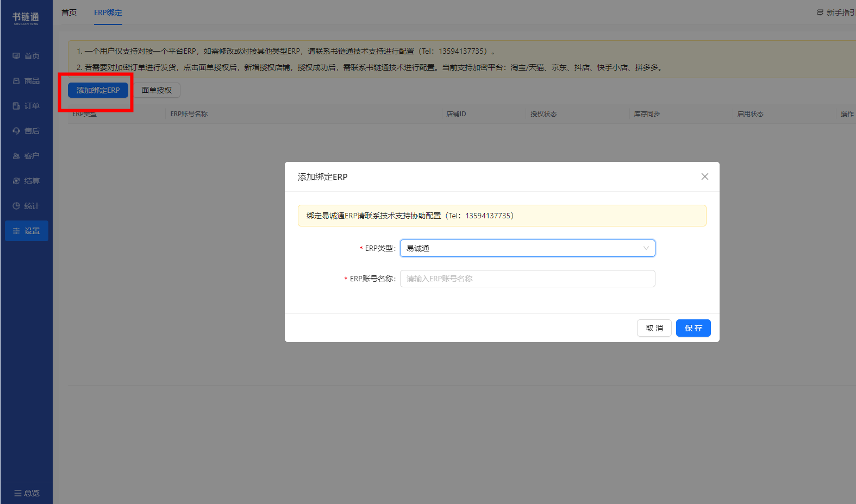
Task: Click the first notice line about 一个用户仅支持对接一个平台ERP
Action: tap(286, 51)
